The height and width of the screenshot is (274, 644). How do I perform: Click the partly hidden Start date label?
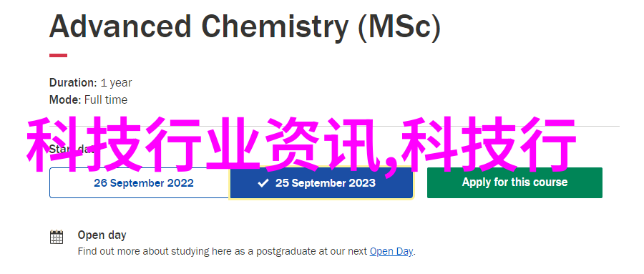tap(72, 150)
